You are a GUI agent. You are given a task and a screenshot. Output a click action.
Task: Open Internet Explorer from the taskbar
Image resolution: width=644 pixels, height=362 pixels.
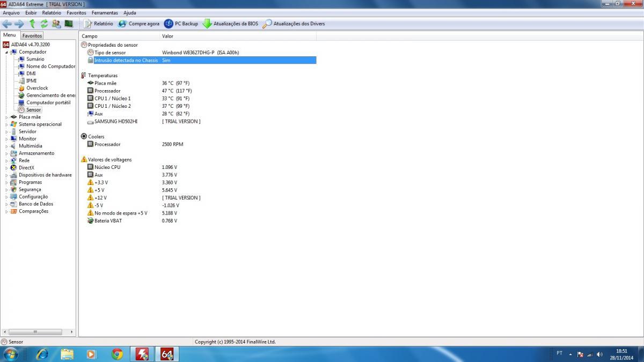[x=42, y=354]
